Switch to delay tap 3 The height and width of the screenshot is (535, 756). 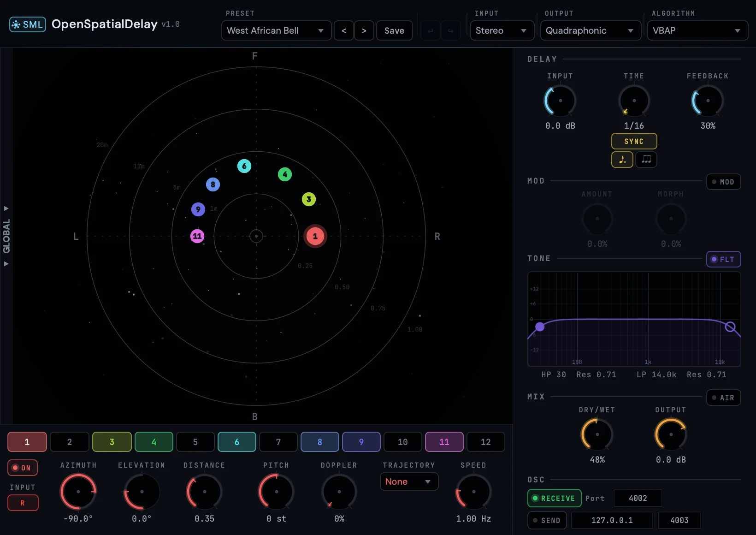tap(112, 442)
